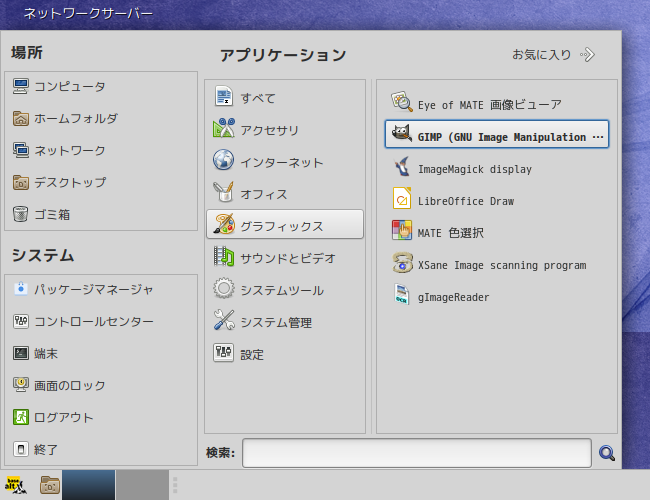Open the コンピュータ computer icon

pyautogui.click(x=20, y=86)
